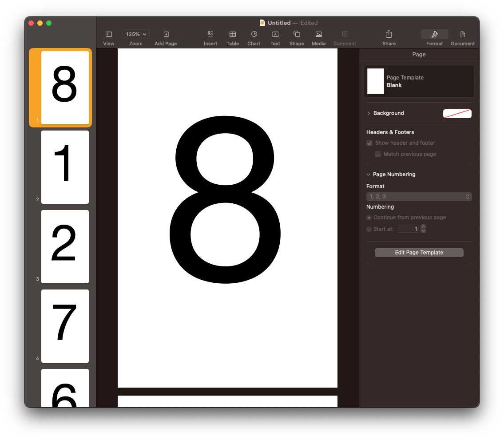
Task: Open the page number Format dropdown
Action: click(419, 196)
